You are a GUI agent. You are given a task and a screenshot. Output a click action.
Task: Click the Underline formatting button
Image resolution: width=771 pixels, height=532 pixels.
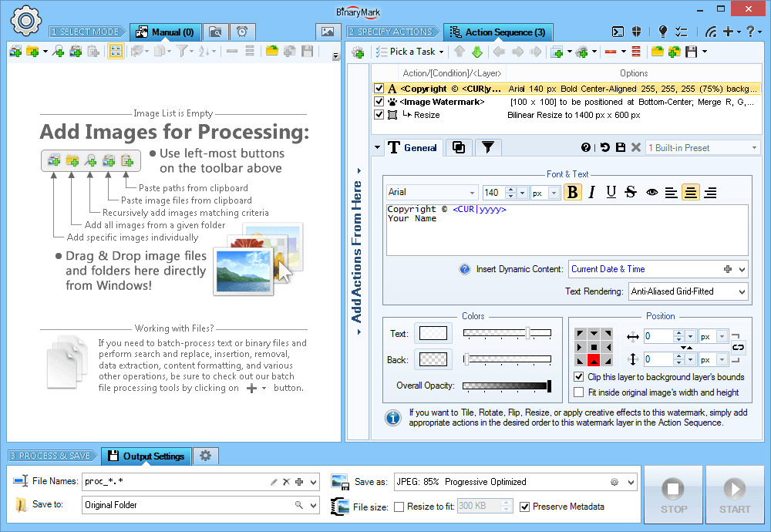click(611, 192)
